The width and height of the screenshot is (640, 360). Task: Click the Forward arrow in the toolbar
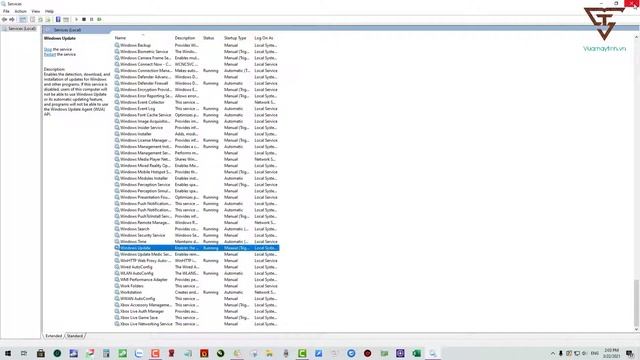click(12, 19)
